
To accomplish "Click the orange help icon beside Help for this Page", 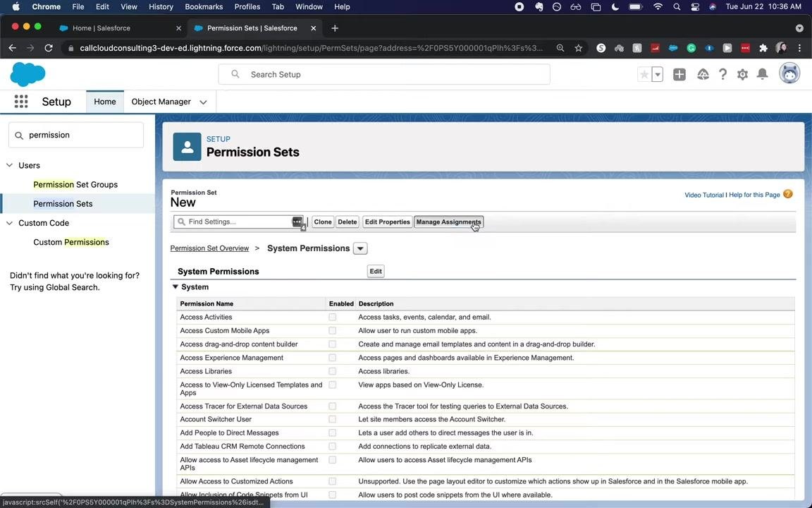I will (x=787, y=195).
